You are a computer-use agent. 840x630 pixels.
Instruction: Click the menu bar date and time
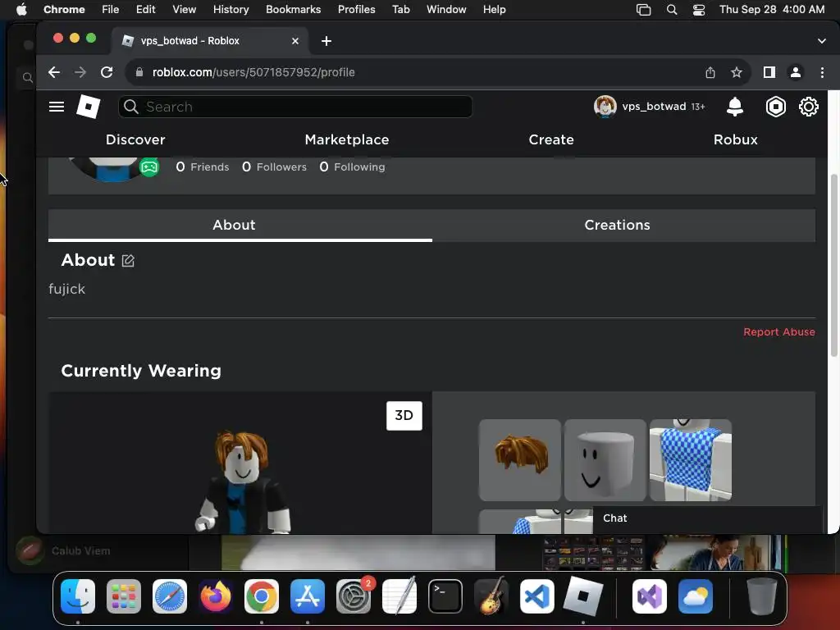coord(771,10)
